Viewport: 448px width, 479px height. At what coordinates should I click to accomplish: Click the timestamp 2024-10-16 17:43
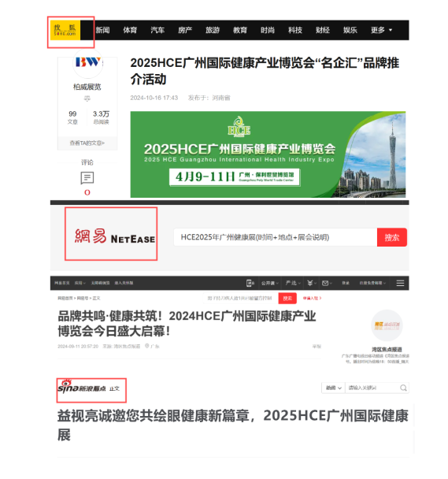(154, 98)
